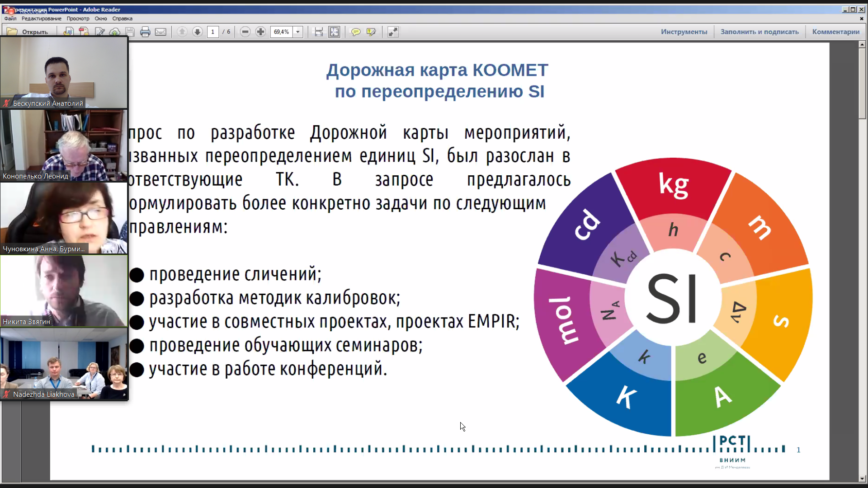Click the zoom out minus button
Screen dimensions: 868x488
click(245, 32)
